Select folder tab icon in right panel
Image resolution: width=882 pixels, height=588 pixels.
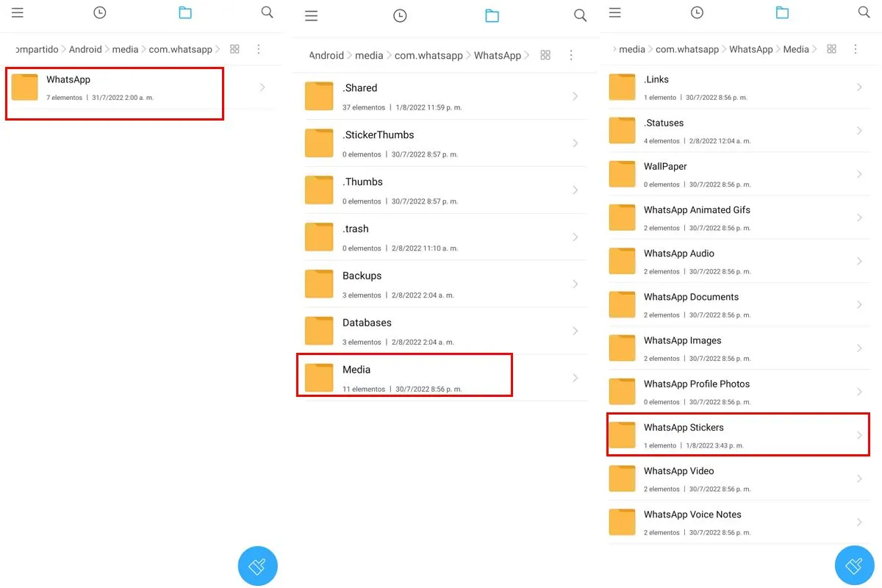click(x=782, y=12)
